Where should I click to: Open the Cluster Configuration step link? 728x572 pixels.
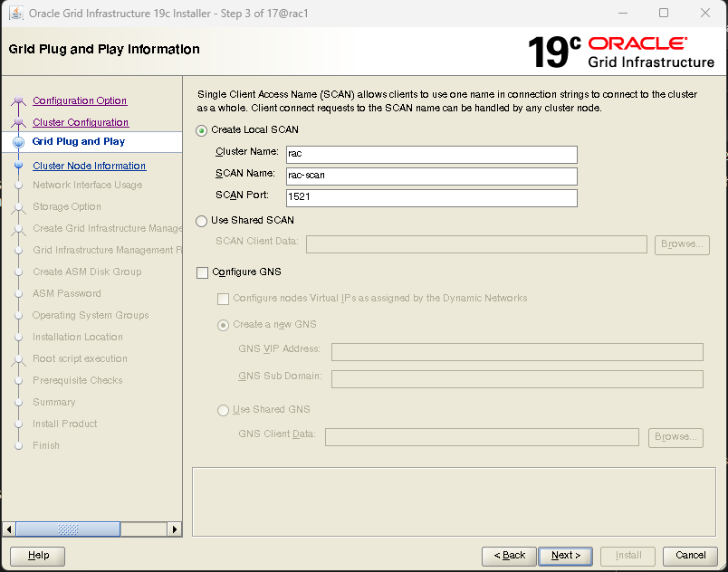point(81,122)
